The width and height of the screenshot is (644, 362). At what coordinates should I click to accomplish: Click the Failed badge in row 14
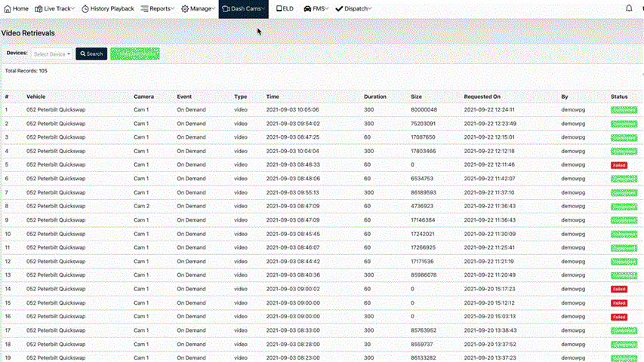[619, 290]
